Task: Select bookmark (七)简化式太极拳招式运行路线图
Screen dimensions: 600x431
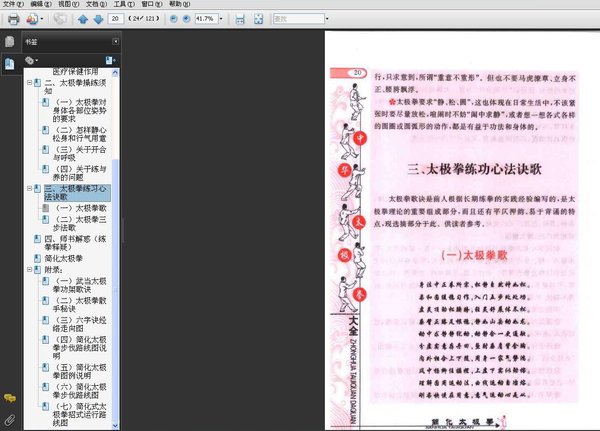Action: click(x=80, y=414)
